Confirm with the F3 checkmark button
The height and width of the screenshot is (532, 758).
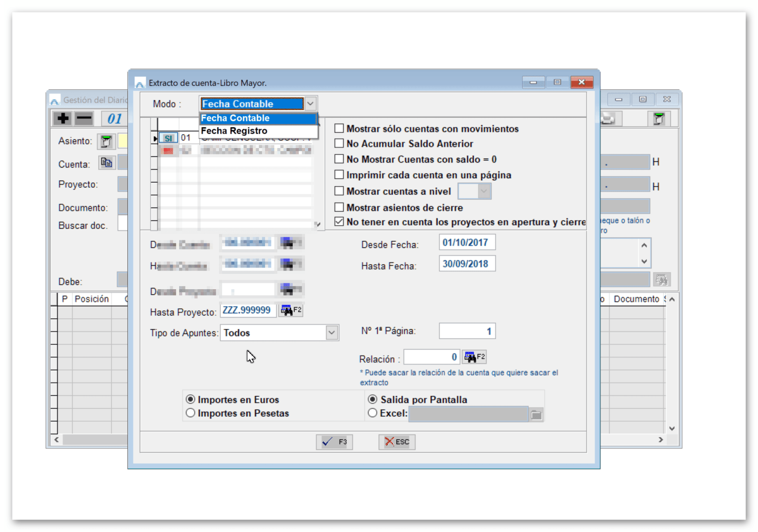[x=334, y=442]
